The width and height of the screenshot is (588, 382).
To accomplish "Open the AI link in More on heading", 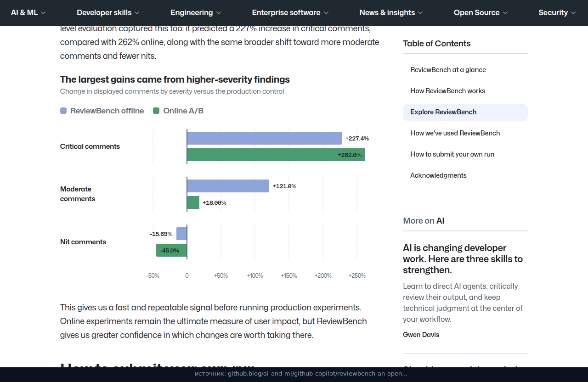I will point(440,221).
